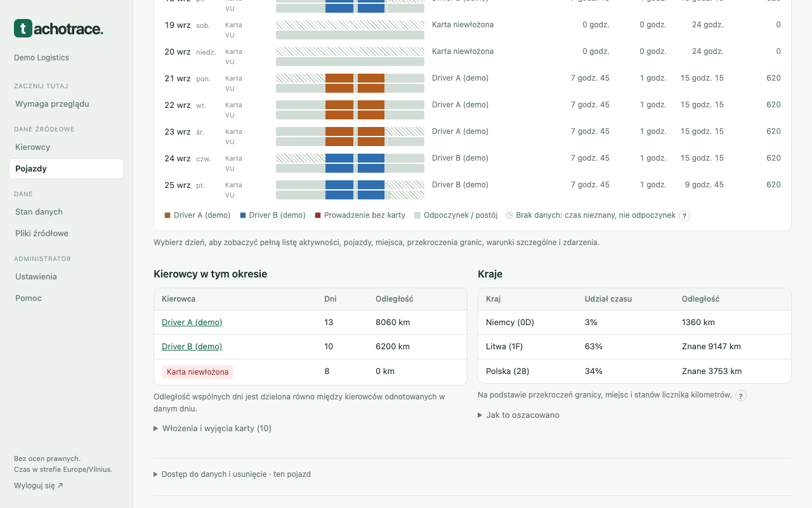
Task: Open Wymaga przeglądu in the sidebar
Action: (66, 104)
